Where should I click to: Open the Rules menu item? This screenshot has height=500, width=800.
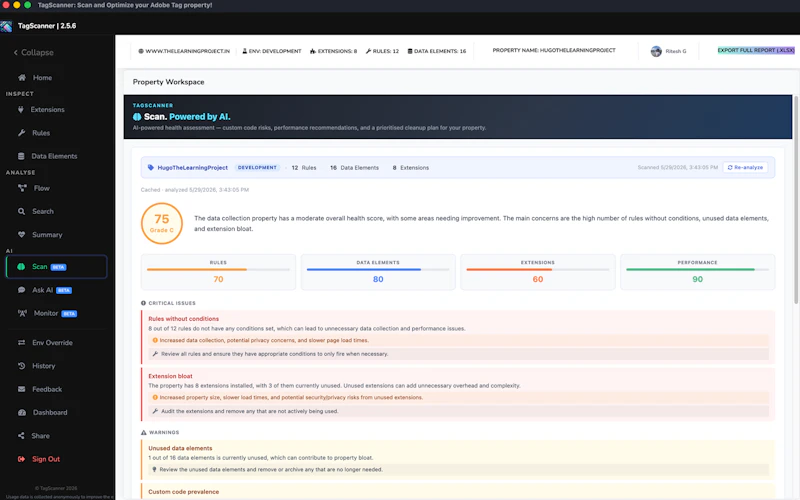point(41,133)
